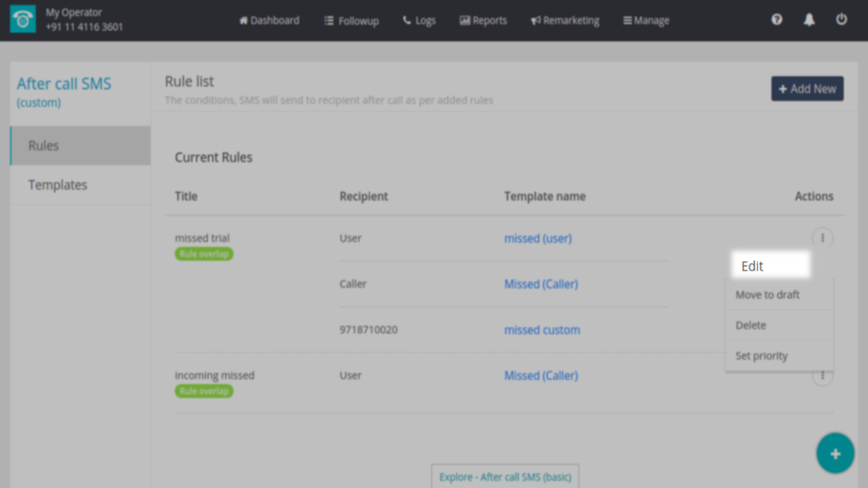Open the Manage menu

(x=646, y=20)
